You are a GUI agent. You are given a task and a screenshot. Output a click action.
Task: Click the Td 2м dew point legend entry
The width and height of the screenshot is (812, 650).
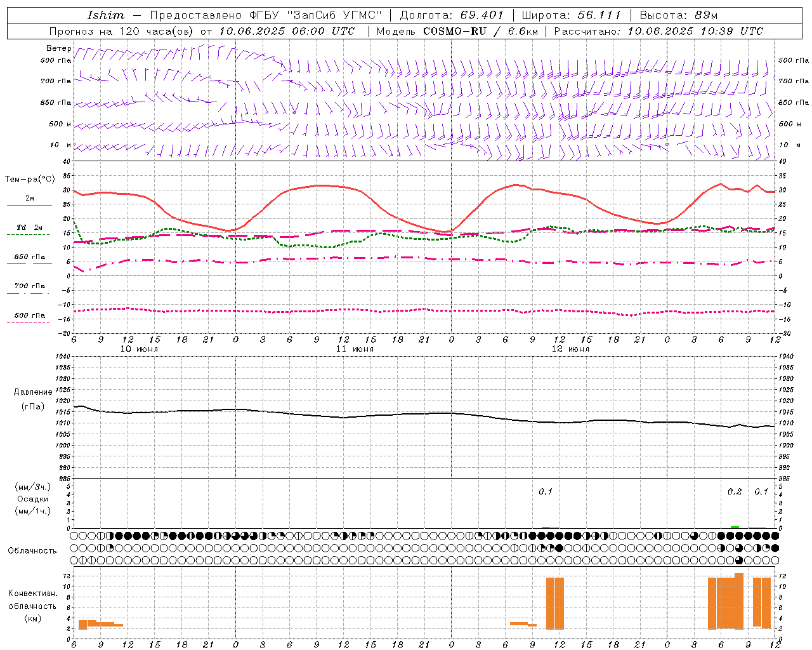(x=29, y=227)
